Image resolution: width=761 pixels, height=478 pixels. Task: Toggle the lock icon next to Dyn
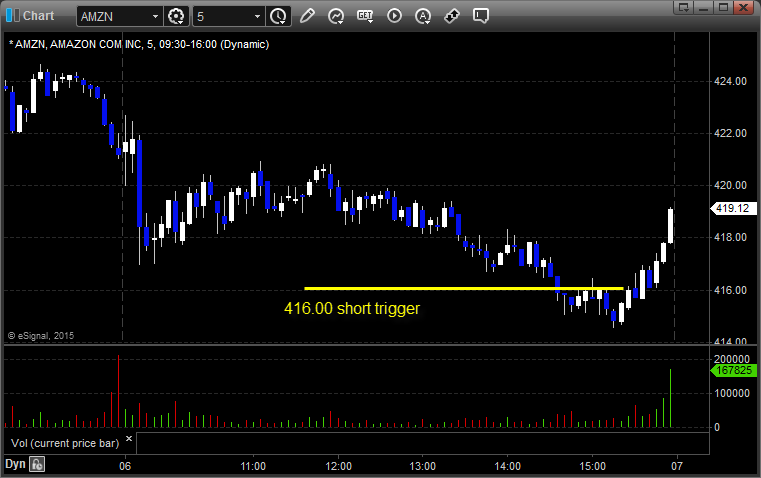pos(37,464)
